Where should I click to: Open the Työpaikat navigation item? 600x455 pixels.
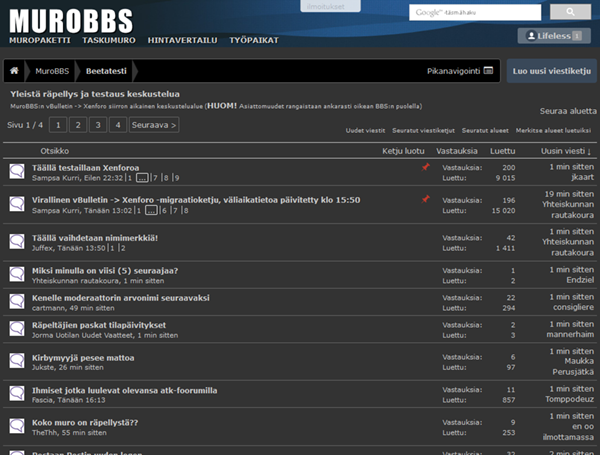pyautogui.click(x=254, y=40)
